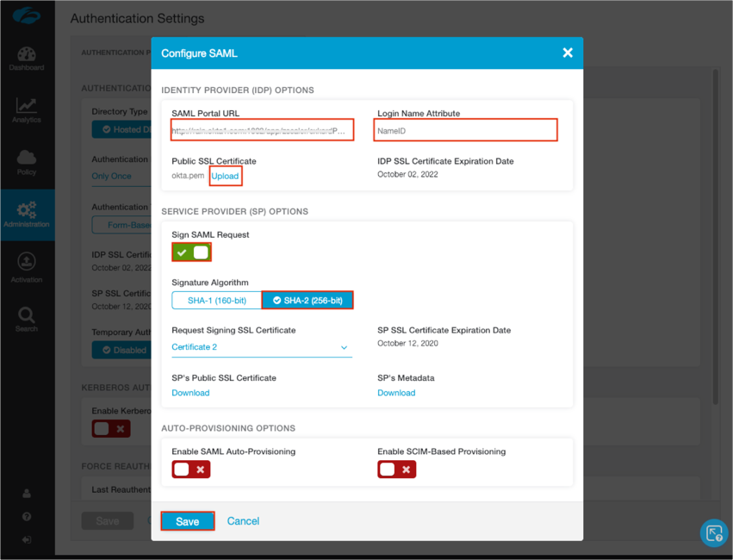Download the SP's Metadata
Viewport: 733px width, 560px height.
pos(396,393)
